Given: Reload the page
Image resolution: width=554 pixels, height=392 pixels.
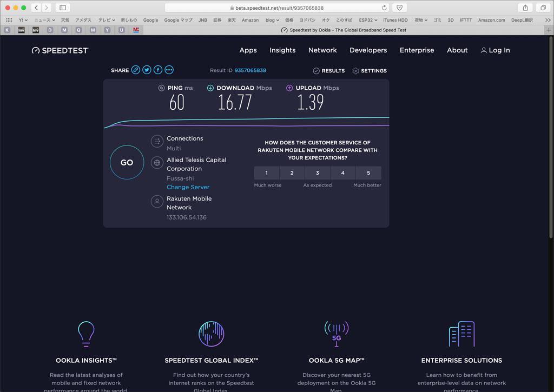Looking at the screenshot, I should (384, 8).
